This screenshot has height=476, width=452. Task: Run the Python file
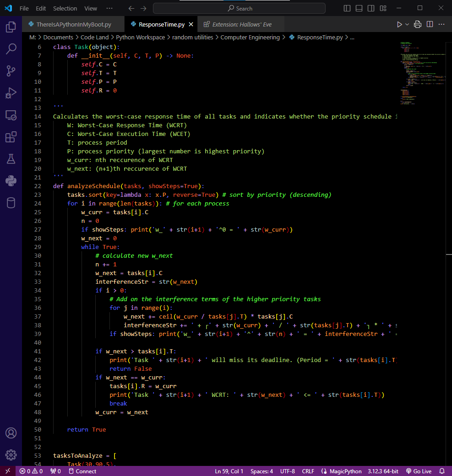pyautogui.click(x=399, y=24)
